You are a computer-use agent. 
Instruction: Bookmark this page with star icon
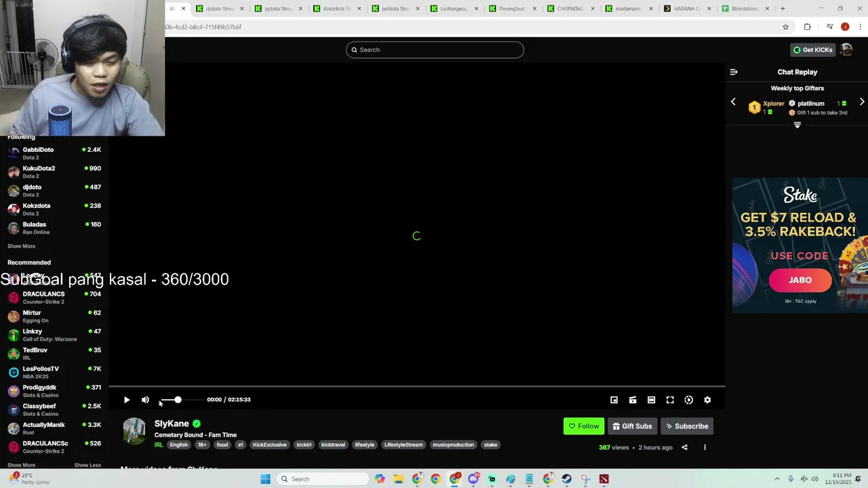pyautogui.click(x=785, y=27)
